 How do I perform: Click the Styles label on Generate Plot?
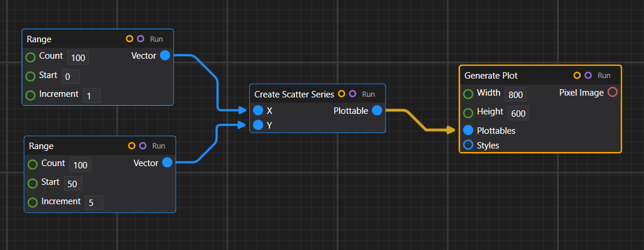coord(488,146)
